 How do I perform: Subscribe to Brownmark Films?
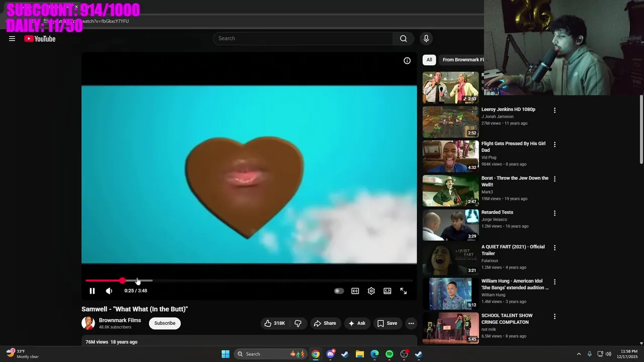coord(165,323)
